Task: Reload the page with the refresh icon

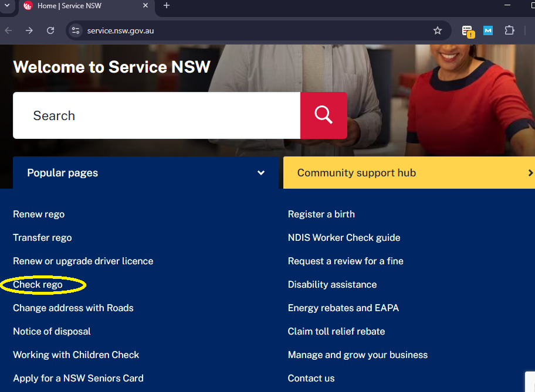Action: [50, 30]
